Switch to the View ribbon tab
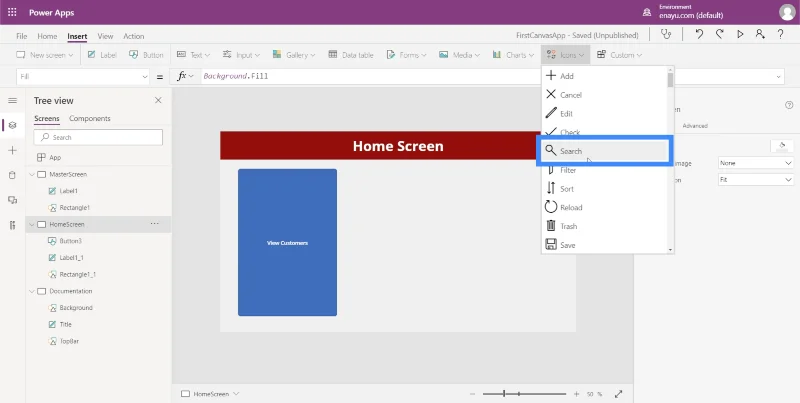Viewport: 800px width, 403px height. point(105,36)
